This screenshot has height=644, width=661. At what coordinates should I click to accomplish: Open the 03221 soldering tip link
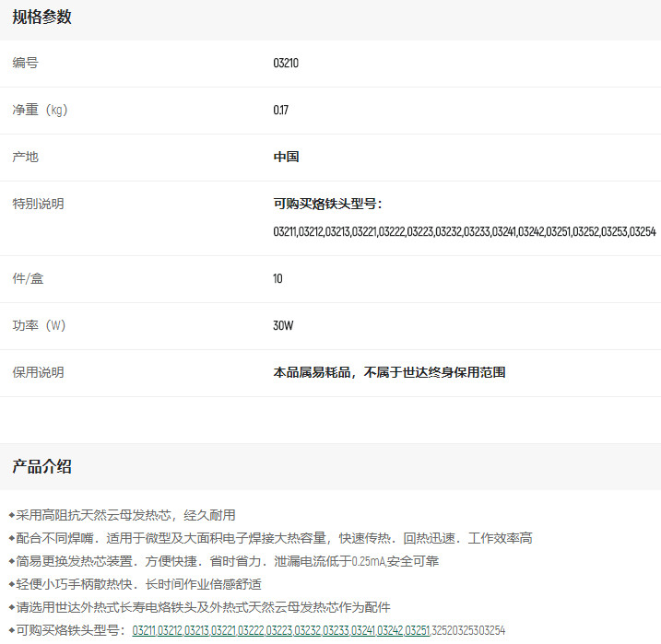(x=223, y=630)
